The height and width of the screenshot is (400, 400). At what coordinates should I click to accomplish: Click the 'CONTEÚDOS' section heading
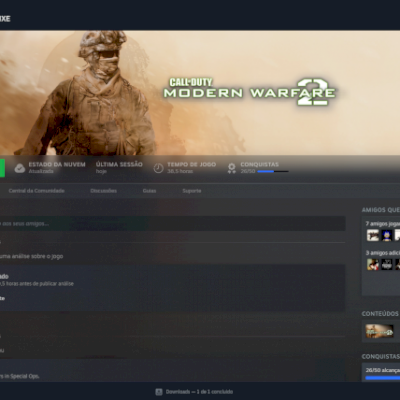[x=380, y=314]
